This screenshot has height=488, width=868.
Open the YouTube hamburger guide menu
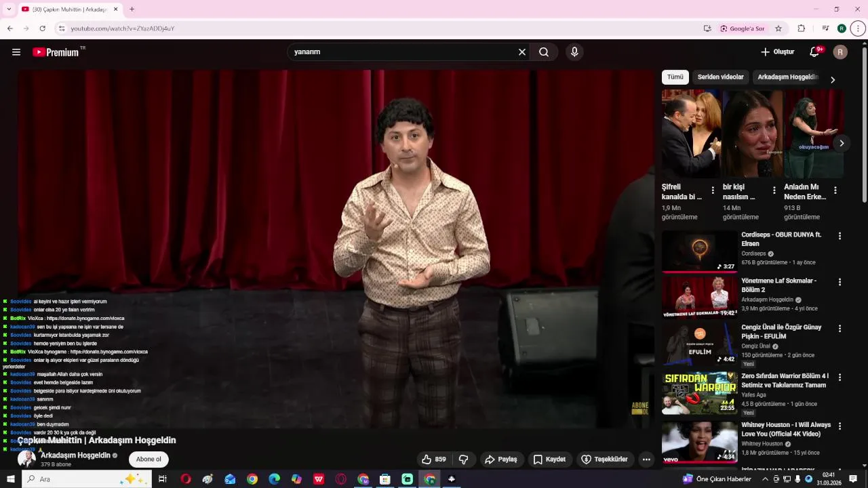(x=16, y=52)
